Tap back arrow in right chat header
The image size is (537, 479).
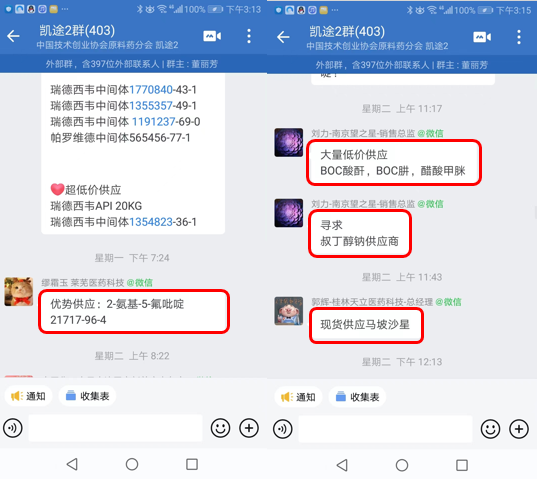pyautogui.click(x=283, y=37)
